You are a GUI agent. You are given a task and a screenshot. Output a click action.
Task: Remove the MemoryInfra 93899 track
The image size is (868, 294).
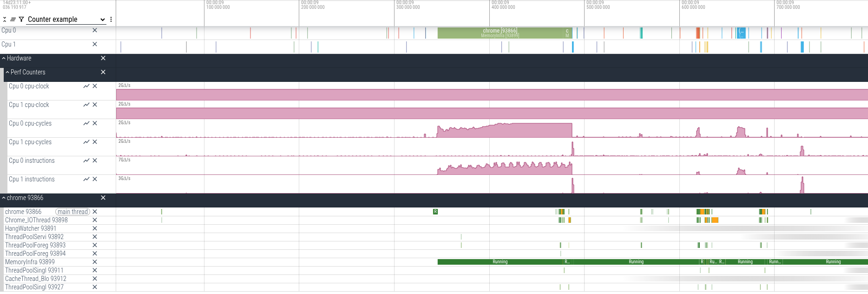95,262
